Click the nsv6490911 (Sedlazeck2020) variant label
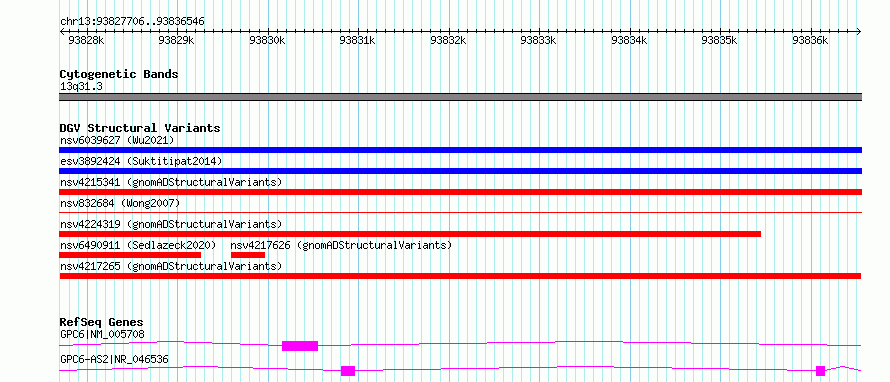Screen dimensions: 890x382 pyautogui.click(x=138, y=245)
